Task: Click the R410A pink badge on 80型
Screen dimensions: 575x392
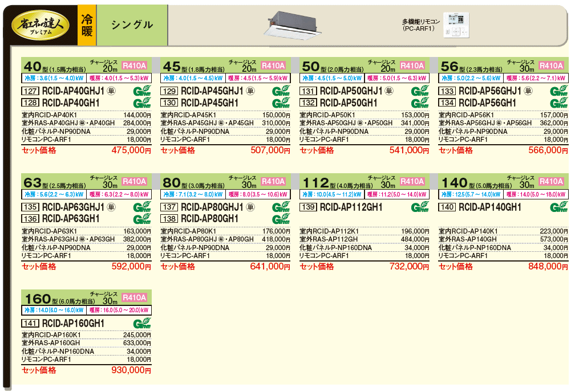Action: [273, 181]
